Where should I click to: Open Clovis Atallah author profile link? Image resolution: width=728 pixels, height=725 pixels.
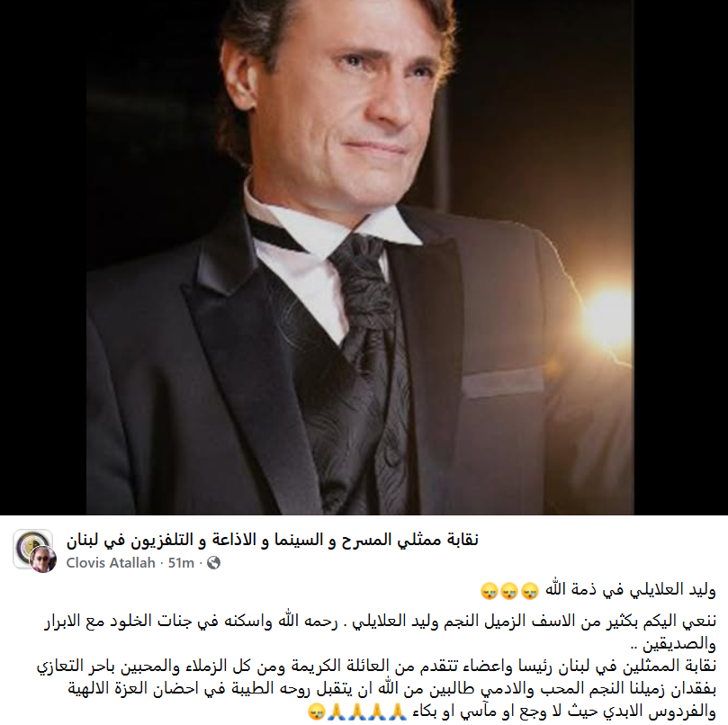tap(111, 563)
